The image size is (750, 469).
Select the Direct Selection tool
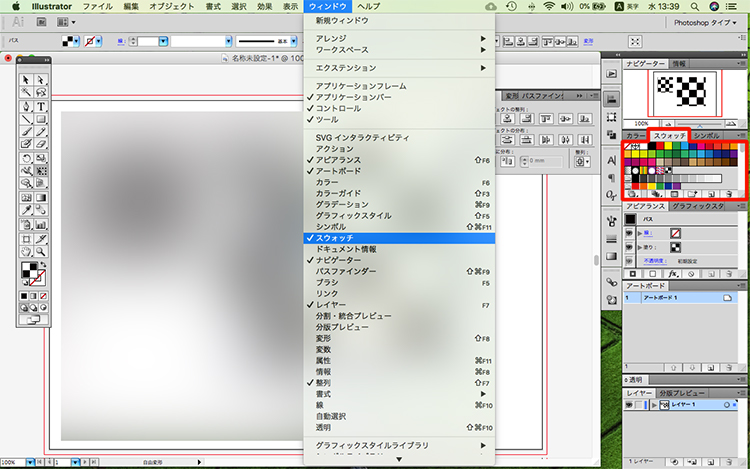(x=41, y=80)
